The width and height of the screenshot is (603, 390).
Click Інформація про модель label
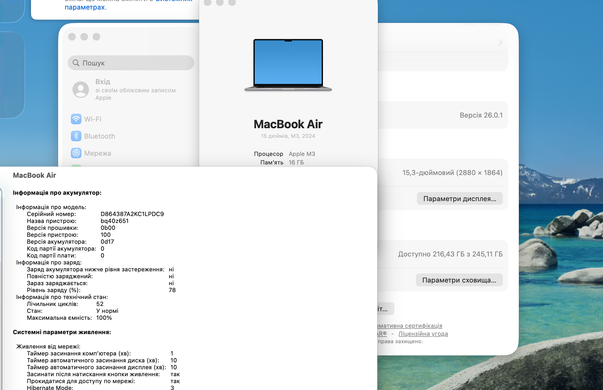(51, 207)
